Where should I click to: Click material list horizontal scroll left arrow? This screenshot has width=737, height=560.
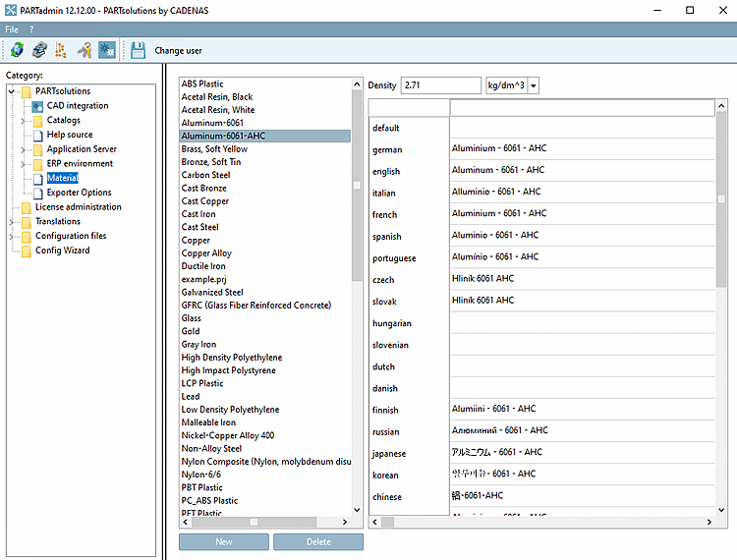pyautogui.click(x=185, y=522)
